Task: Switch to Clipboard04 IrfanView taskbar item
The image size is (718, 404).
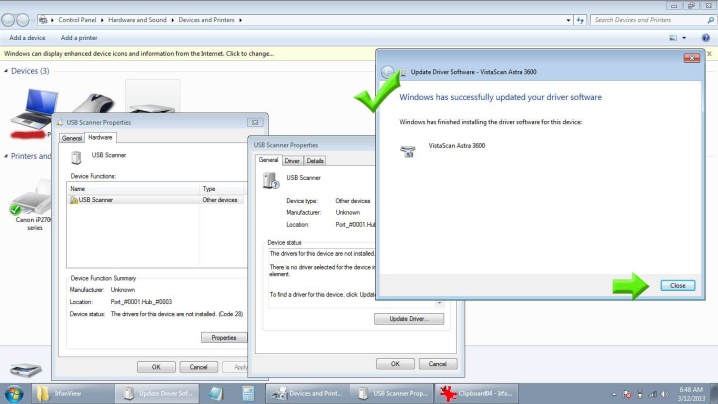Action: [476, 393]
